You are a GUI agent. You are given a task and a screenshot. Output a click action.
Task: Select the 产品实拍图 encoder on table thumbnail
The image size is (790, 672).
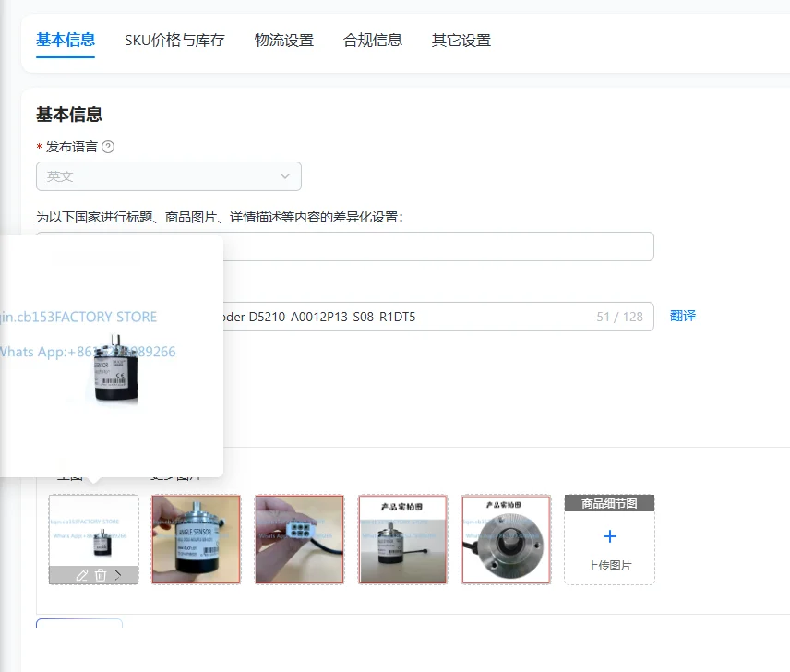(x=402, y=539)
